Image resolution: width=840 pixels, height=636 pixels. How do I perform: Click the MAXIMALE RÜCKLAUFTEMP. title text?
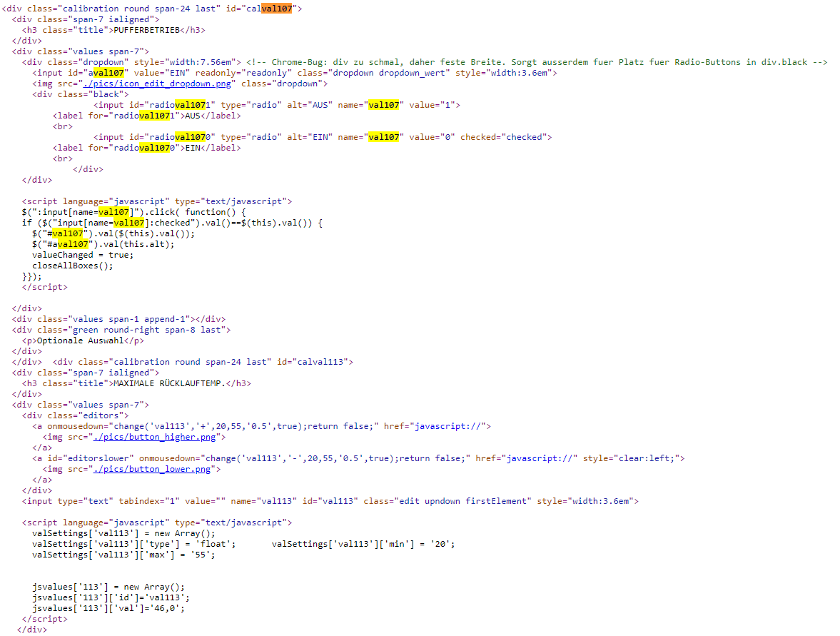click(169, 383)
